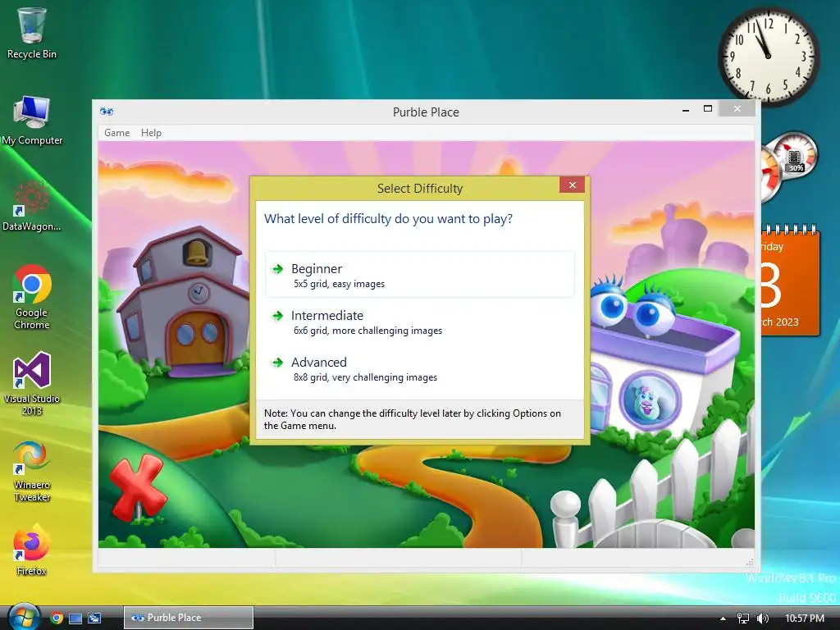840x630 pixels.
Task: Close the Select Difficulty dialog
Action: click(x=572, y=185)
